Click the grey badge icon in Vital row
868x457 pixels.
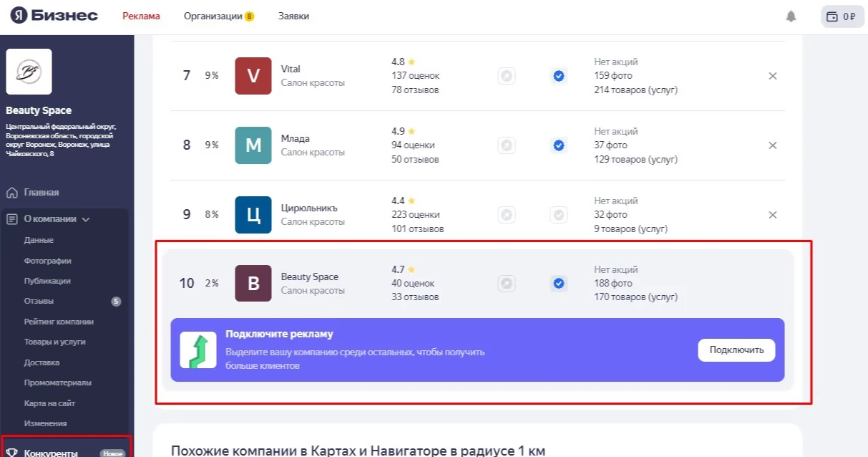(x=507, y=76)
